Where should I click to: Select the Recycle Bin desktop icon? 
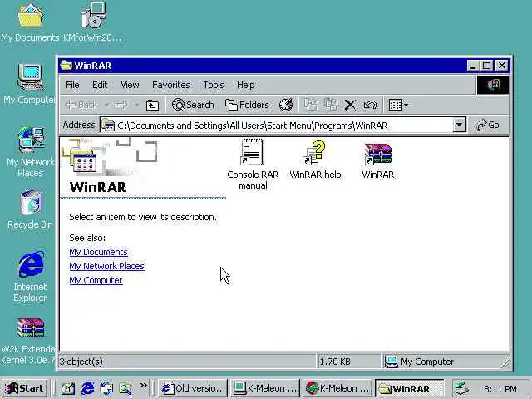pos(30,209)
